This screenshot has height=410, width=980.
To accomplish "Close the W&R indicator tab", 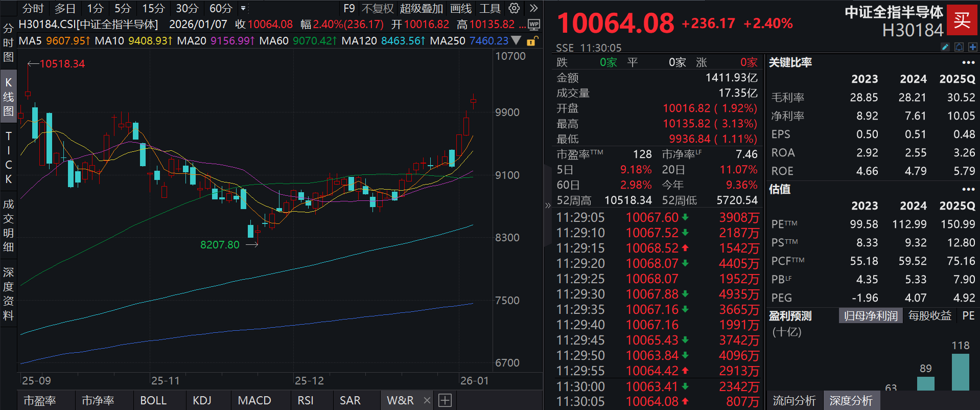I will coord(427,400).
